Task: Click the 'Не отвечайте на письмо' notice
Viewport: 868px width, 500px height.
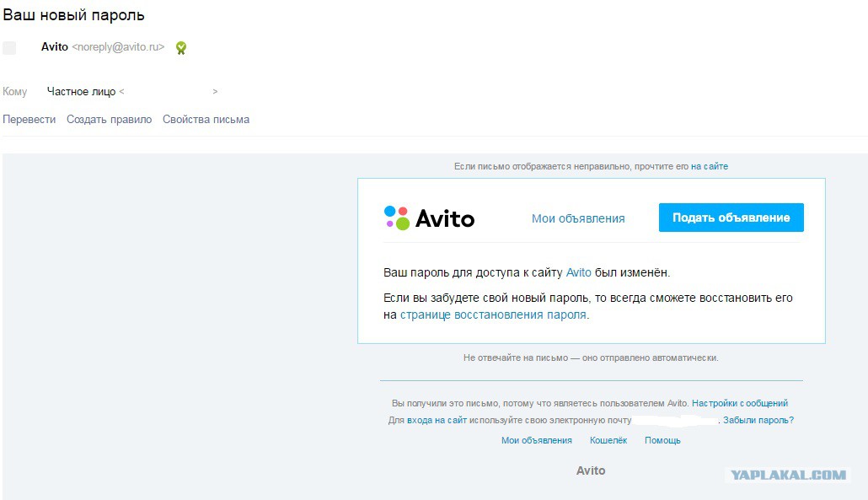Action: (591, 358)
